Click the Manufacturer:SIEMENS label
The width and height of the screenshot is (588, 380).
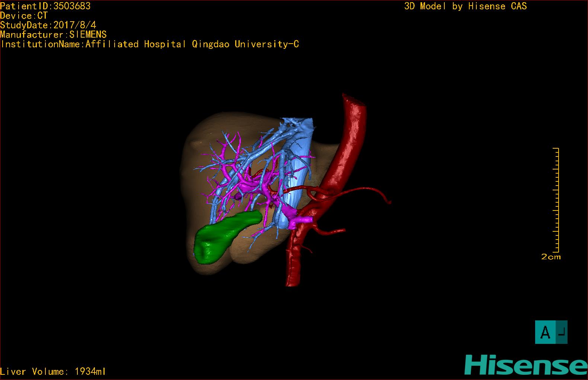tap(53, 35)
